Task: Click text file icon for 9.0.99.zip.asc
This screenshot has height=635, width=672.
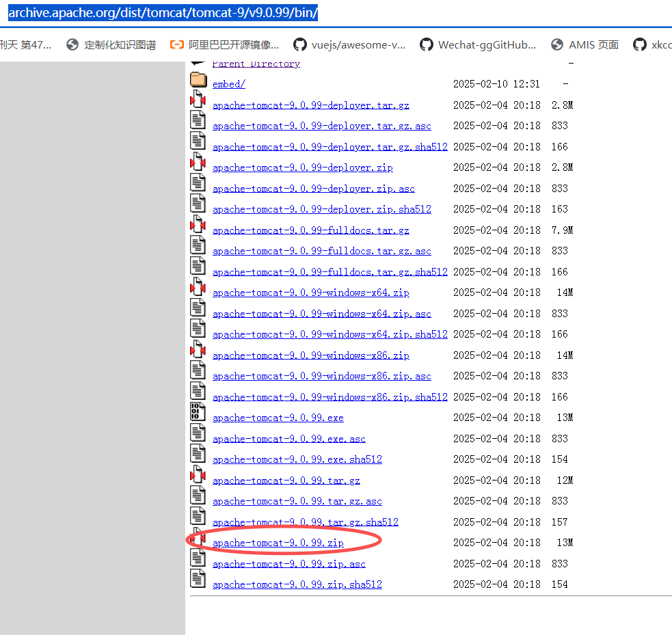Action: (198, 558)
